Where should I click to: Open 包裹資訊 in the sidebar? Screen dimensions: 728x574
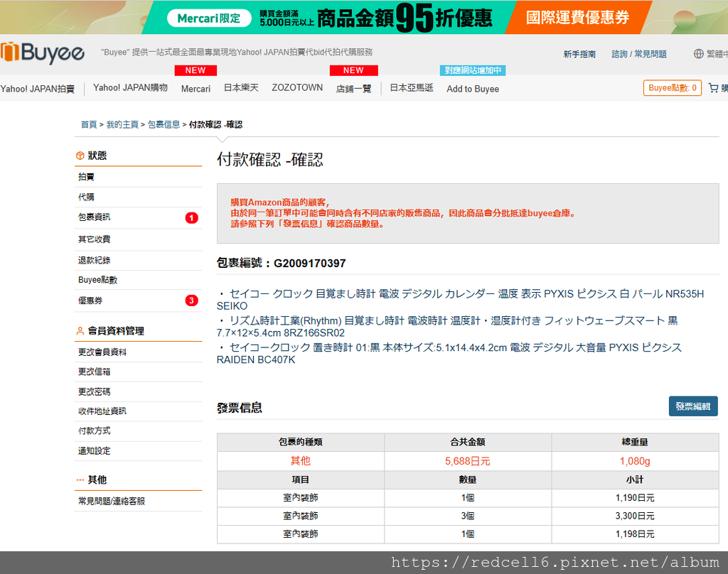(x=138, y=217)
